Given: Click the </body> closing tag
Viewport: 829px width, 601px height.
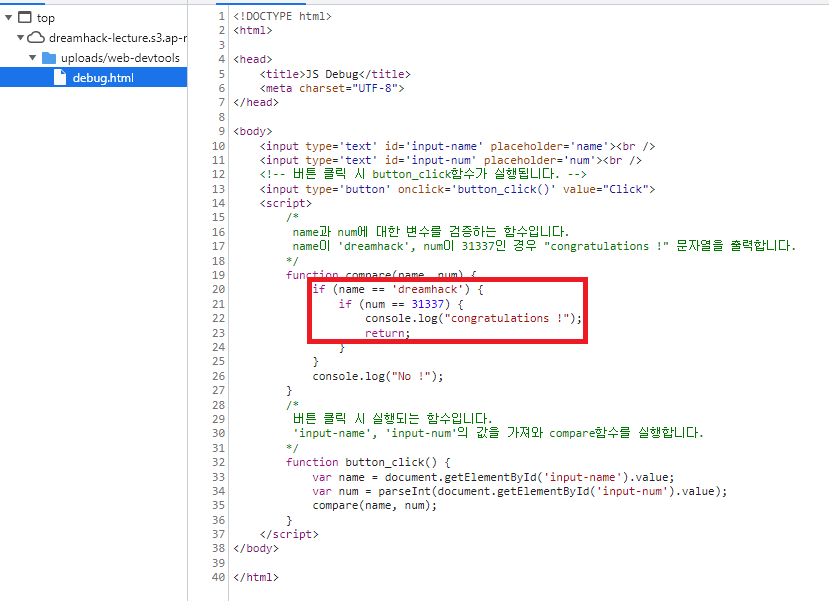Looking at the screenshot, I should tap(256, 548).
